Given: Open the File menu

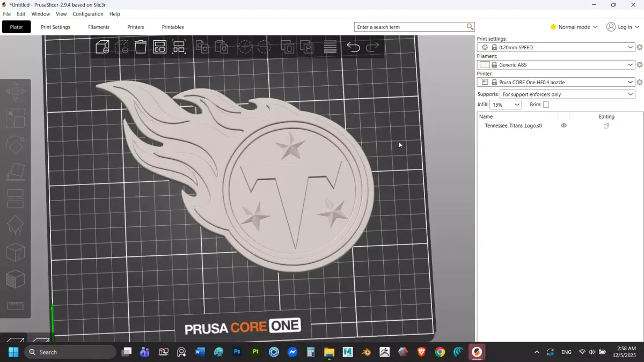Looking at the screenshot, I should tap(7, 14).
